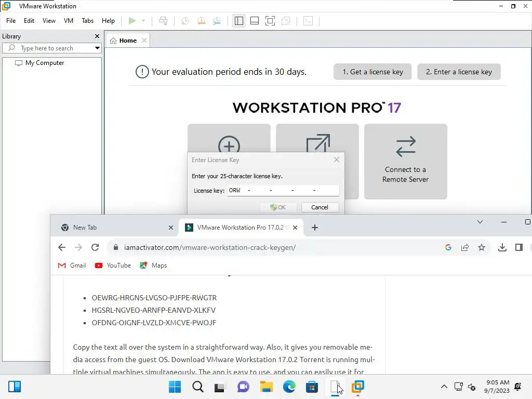This screenshot has height=399, width=532.
Task: Open the Help menu in VMware
Action: [x=108, y=21]
